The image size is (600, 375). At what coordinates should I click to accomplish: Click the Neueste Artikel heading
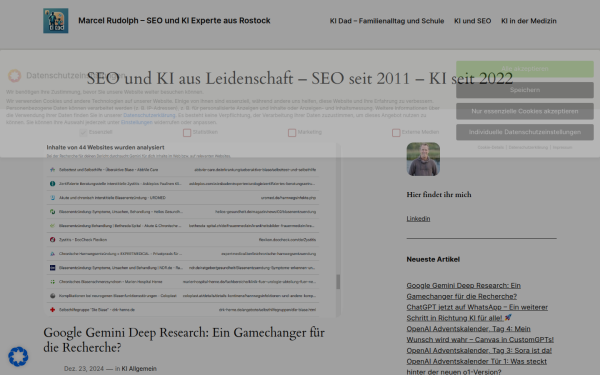tap(433, 259)
